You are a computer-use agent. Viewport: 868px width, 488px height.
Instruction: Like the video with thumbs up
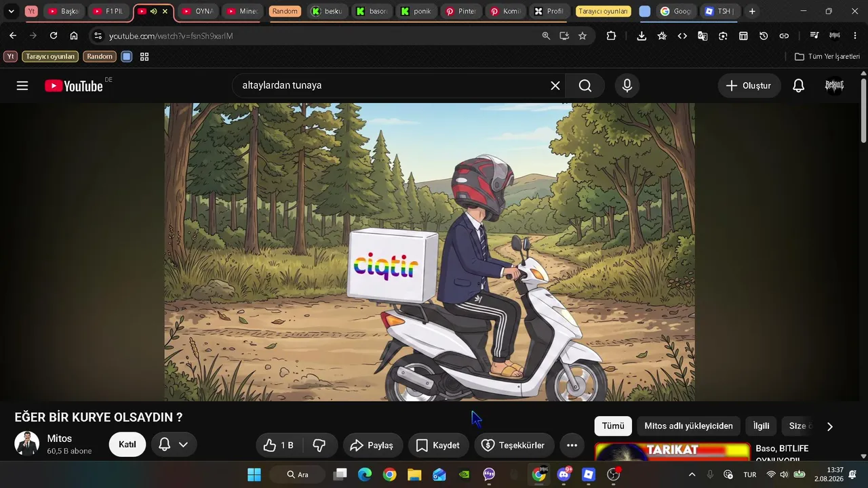[279, 445]
